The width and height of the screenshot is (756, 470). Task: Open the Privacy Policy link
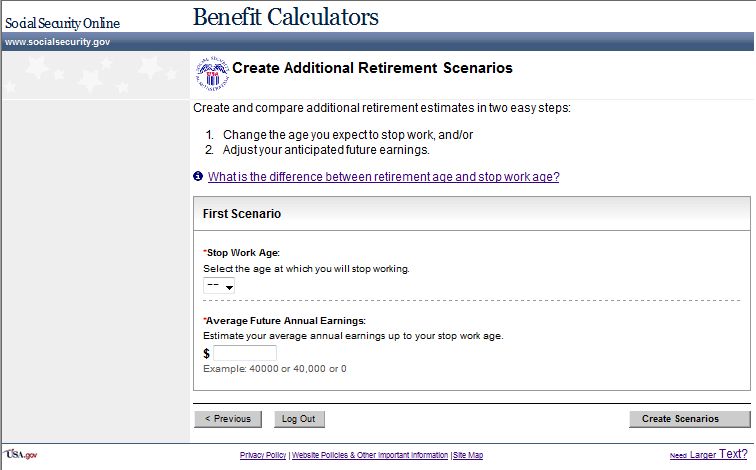[x=263, y=455]
